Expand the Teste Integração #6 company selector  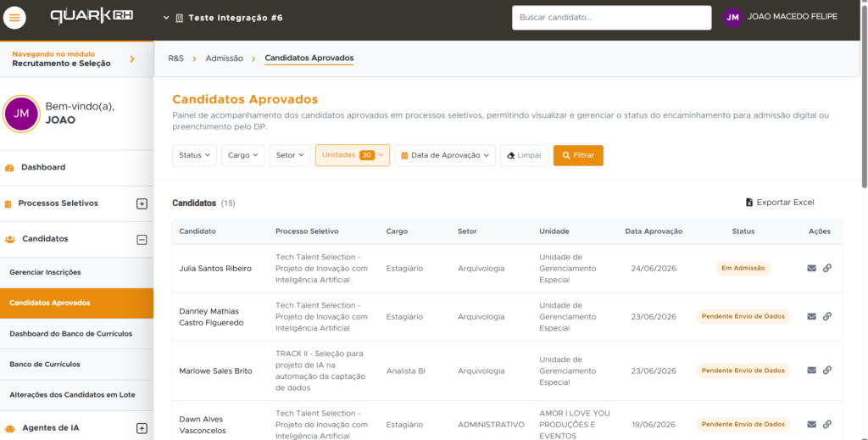(165, 18)
